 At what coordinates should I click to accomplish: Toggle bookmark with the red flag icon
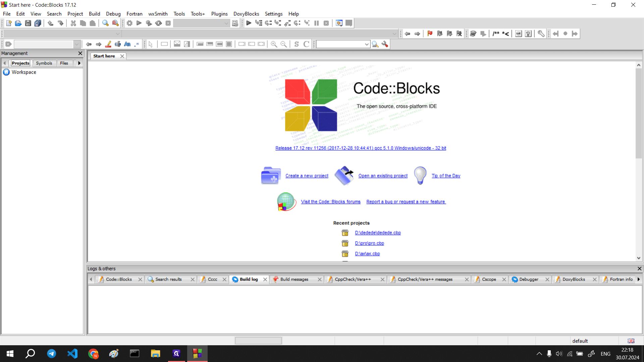click(x=430, y=34)
